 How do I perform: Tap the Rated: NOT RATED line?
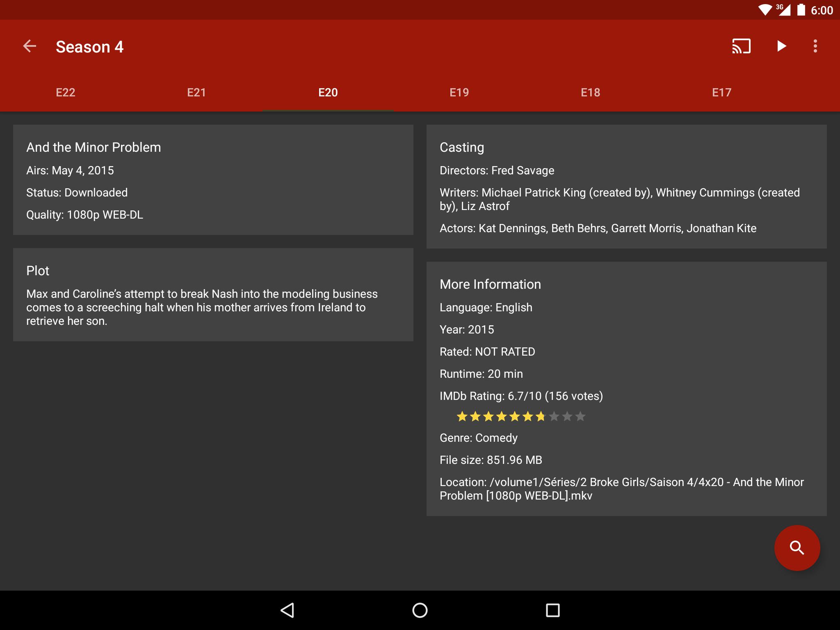(487, 352)
